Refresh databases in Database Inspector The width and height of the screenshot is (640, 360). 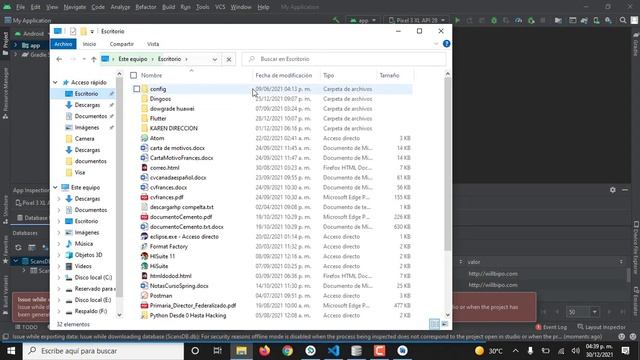tap(18, 247)
